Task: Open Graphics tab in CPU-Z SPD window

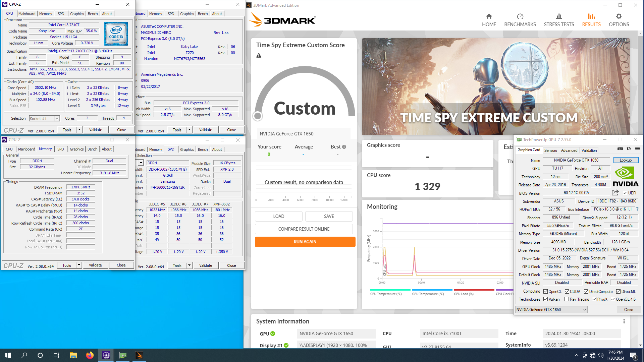Action: 187,149
